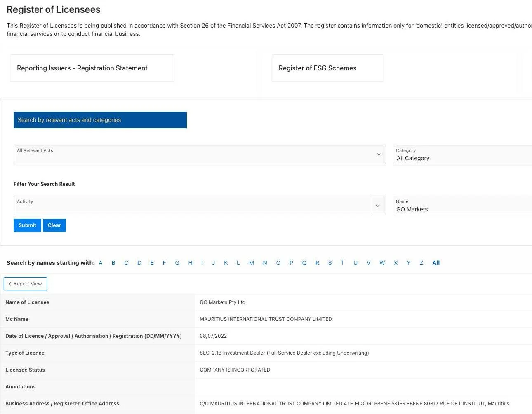The width and height of the screenshot is (532, 414).
Task: Select the Search by relevant acts and categories tab
Action: point(100,120)
